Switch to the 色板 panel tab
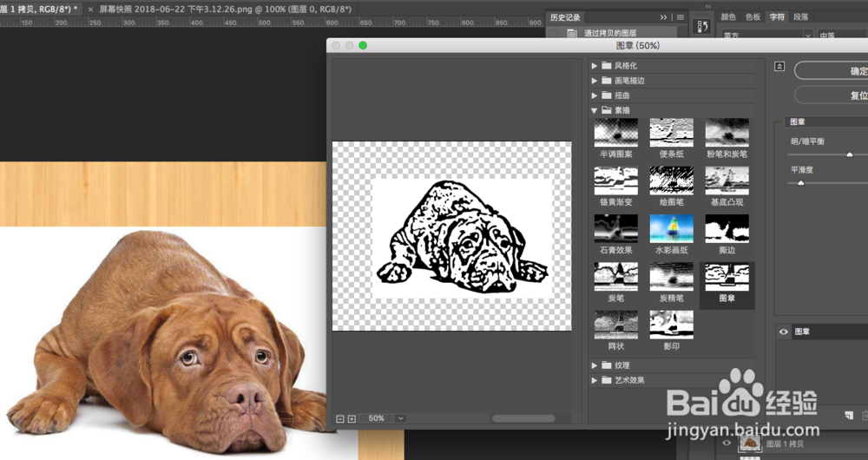The height and width of the screenshot is (460, 868). pyautogui.click(x=753, y=17)
